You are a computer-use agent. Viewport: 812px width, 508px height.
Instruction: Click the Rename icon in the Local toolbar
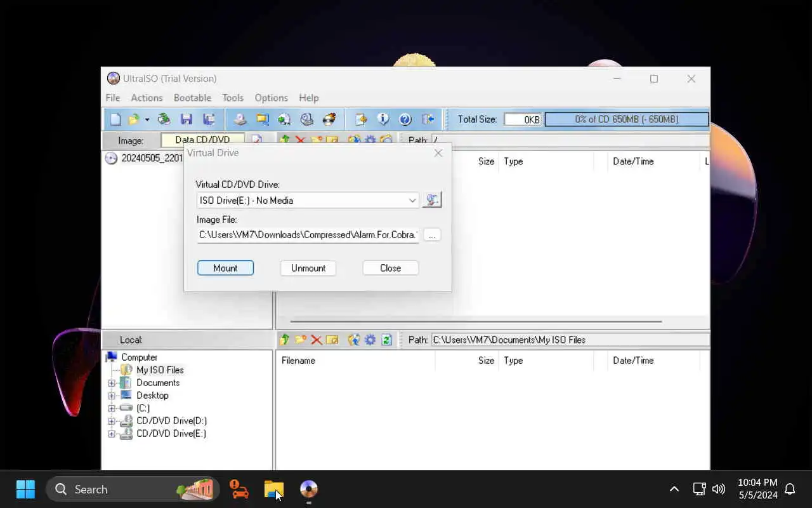coord(332,340)
